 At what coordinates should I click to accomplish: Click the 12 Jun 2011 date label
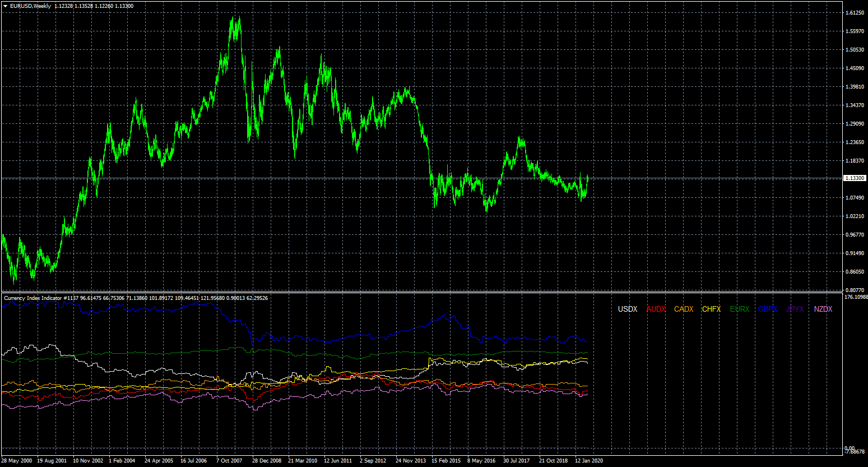point(338,461)
